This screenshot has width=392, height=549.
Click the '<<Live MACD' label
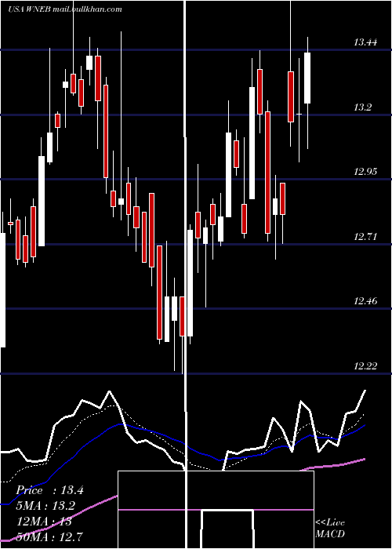pyautogui.click(x=330, y=528)
